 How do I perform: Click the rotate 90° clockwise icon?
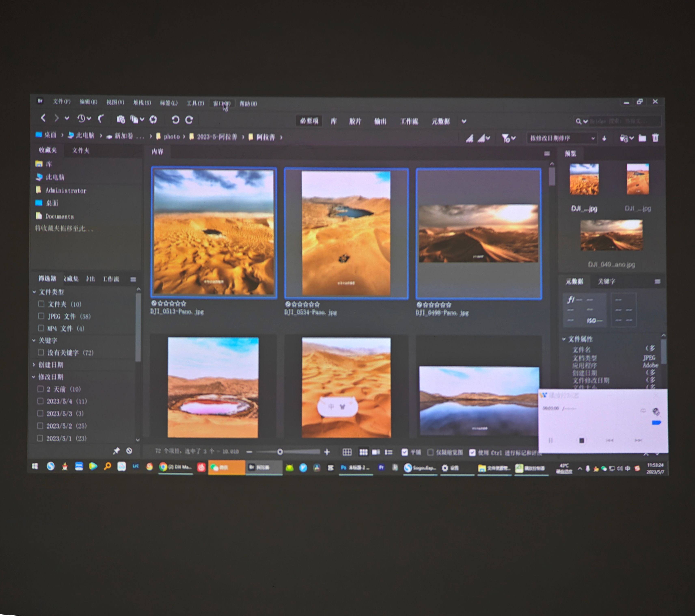(189, 119)
